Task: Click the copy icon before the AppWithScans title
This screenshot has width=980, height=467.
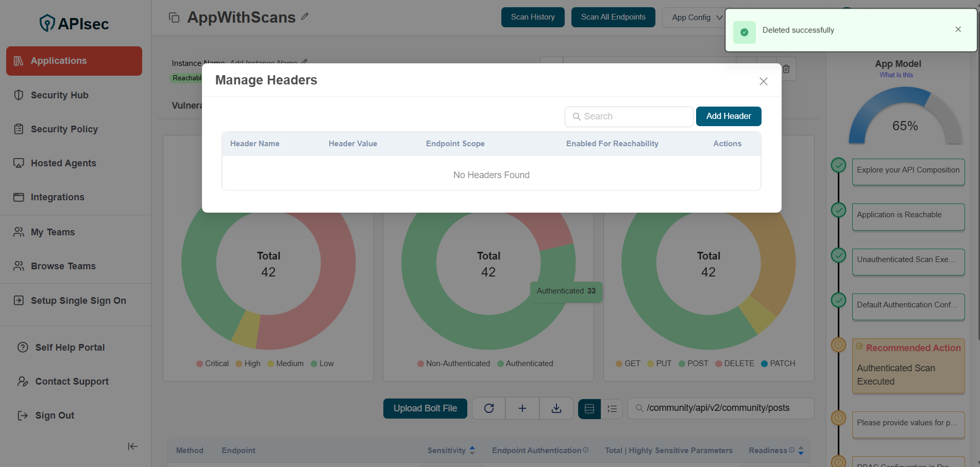Action: click(174, 18)
